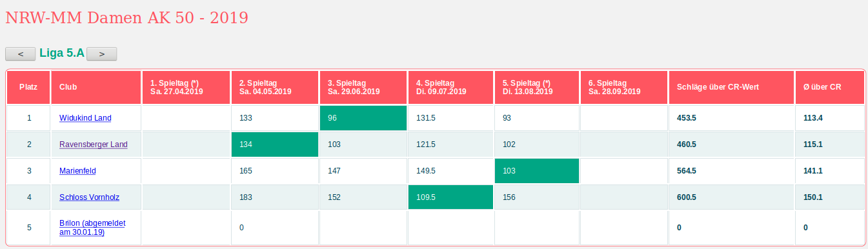
Task: Click the Ø über CR header
Action: click(830, 87)
